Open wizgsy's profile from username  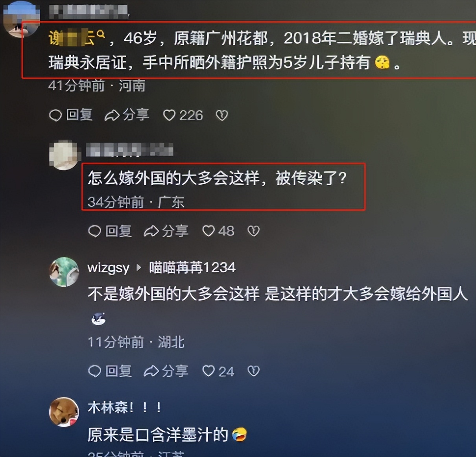tap(108, 268)
